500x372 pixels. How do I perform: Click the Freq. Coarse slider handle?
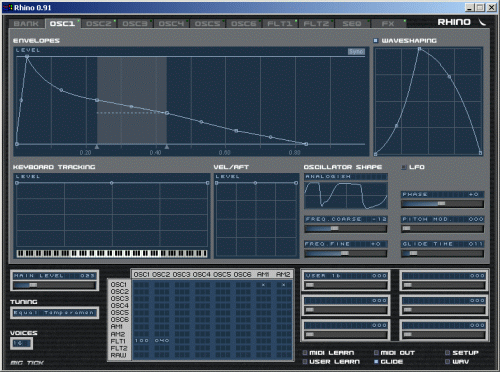(334, 228)
